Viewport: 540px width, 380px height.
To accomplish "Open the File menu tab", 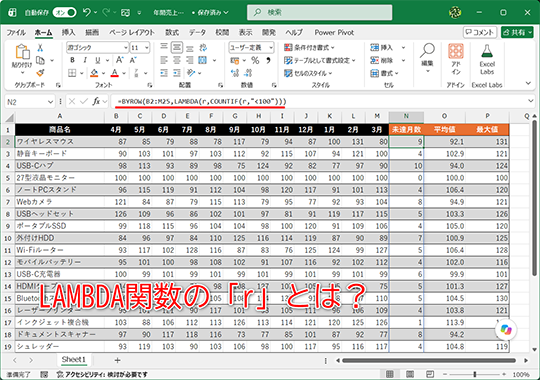I will [x=16, y=32].
